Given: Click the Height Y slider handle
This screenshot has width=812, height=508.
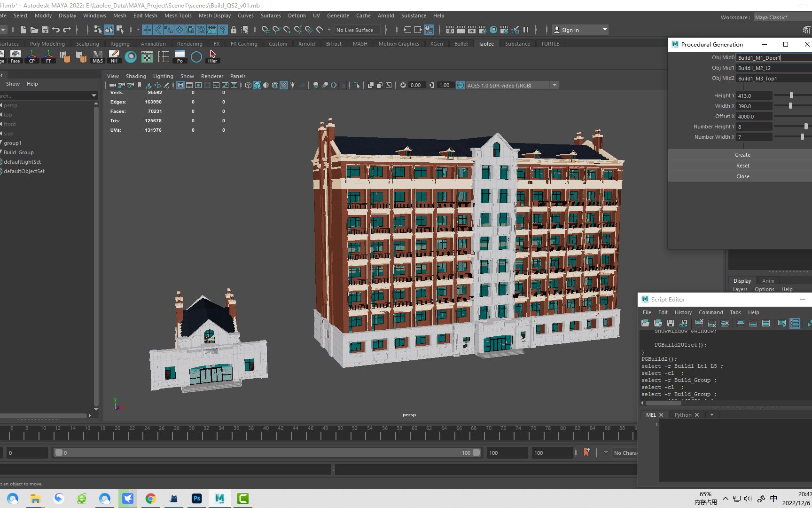Looking at the screenshot, I should [x=791, y=95].
